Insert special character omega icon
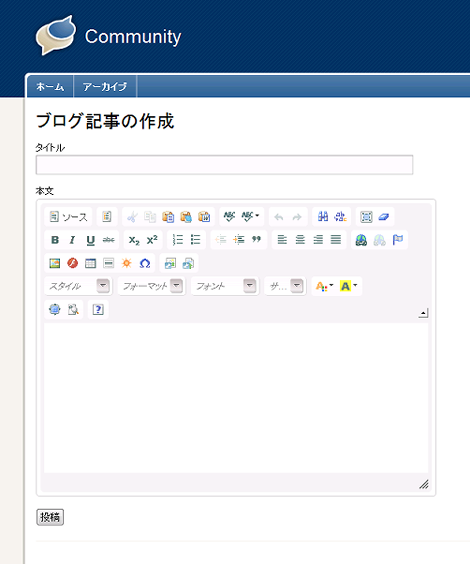The height and width of the screenshot is (564, 470). point(145,263)
